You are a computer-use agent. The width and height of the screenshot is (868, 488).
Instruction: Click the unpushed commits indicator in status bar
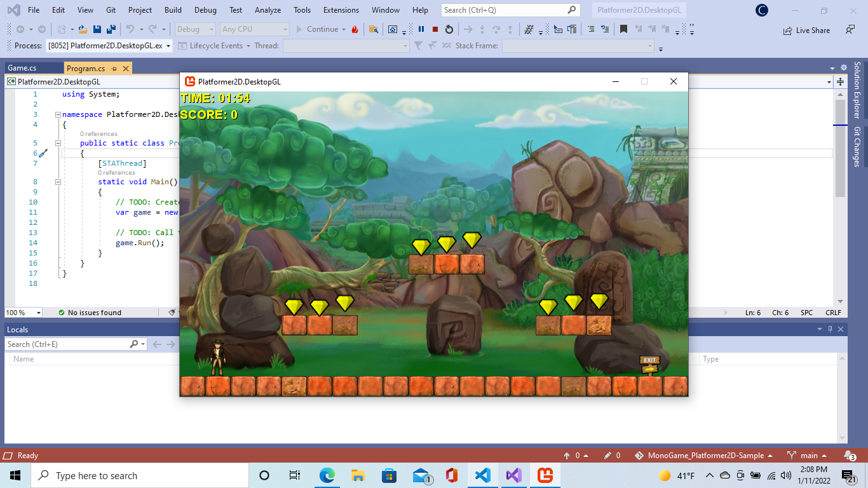tap(576, 456)
